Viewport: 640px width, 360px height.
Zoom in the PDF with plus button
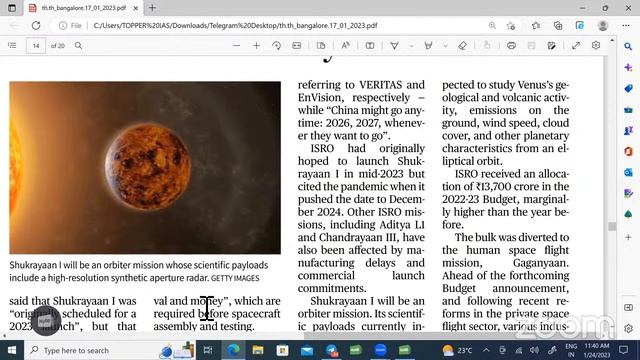pyautogui.click(x=256, y=45)
